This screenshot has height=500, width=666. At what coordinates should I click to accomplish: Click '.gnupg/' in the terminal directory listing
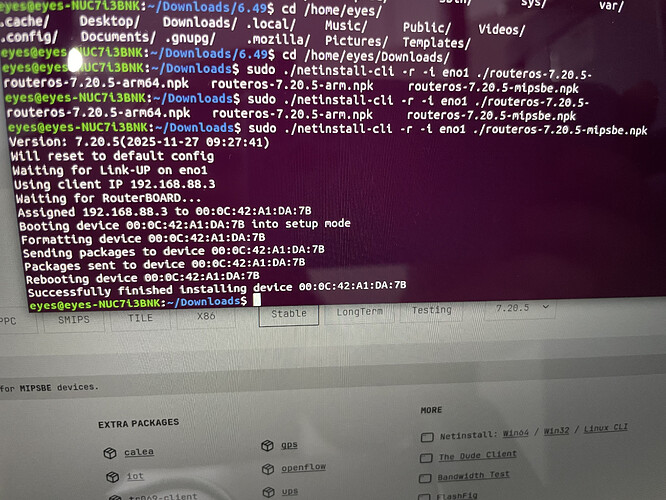(x=190, y=38)
